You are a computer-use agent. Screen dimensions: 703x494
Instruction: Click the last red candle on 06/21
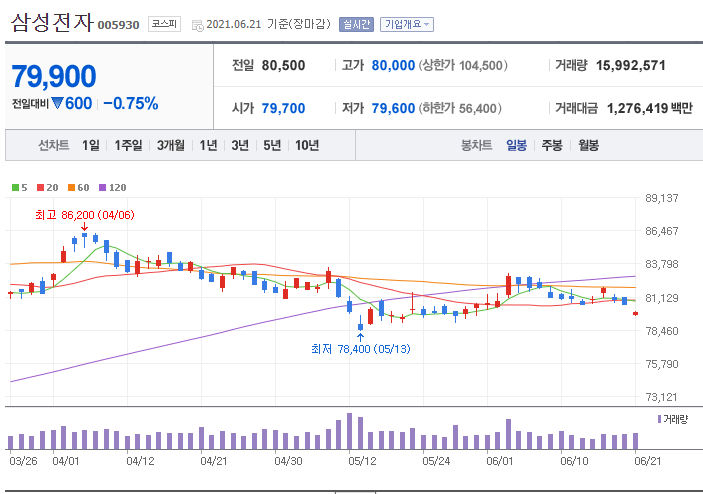pyautogui.click(x=635, y=313)
